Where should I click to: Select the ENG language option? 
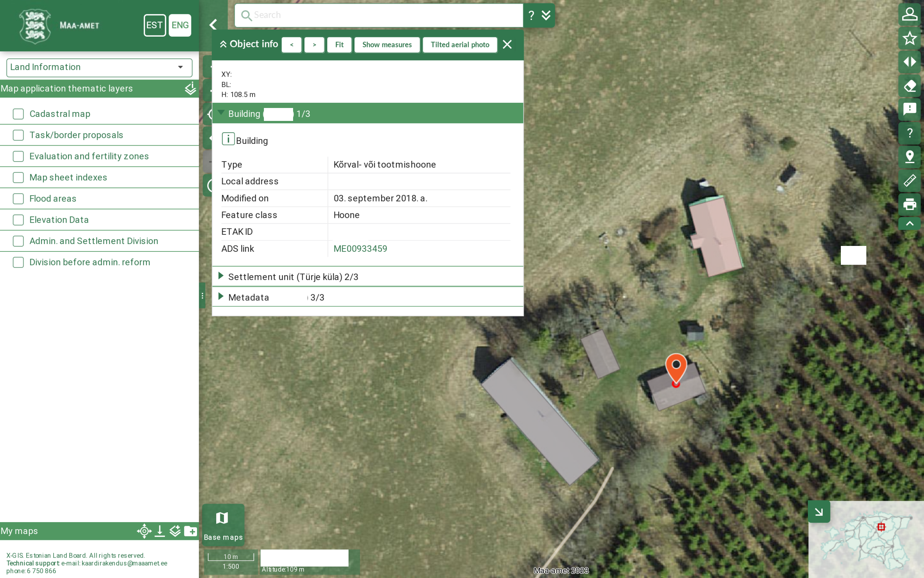click(180, 25)
